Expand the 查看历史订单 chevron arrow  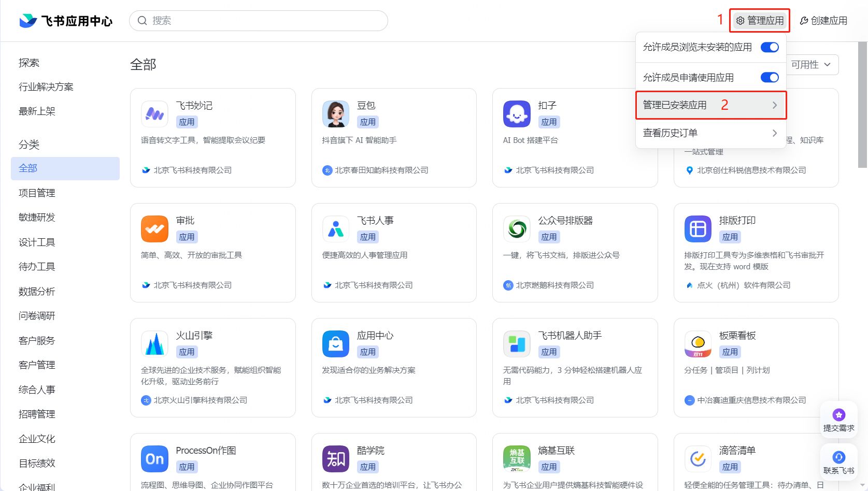pos(775,133)
